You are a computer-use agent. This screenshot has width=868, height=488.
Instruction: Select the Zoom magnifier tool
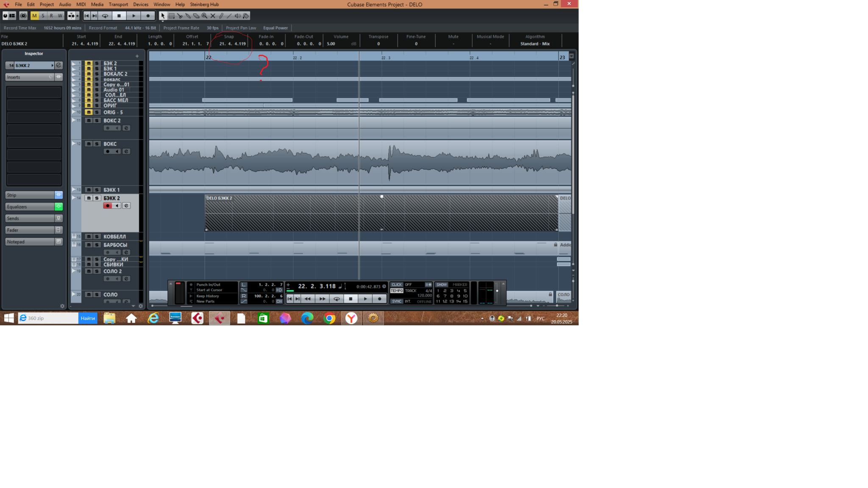[x=204, y=16]
